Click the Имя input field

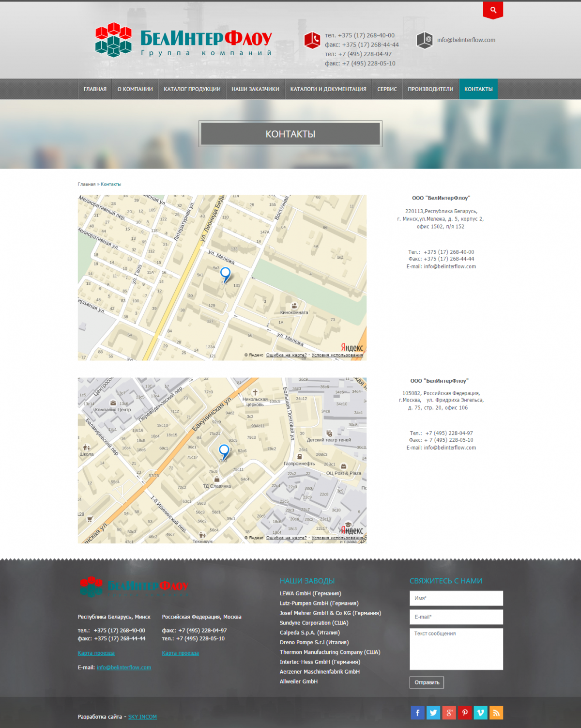click(x=456, y=598)
